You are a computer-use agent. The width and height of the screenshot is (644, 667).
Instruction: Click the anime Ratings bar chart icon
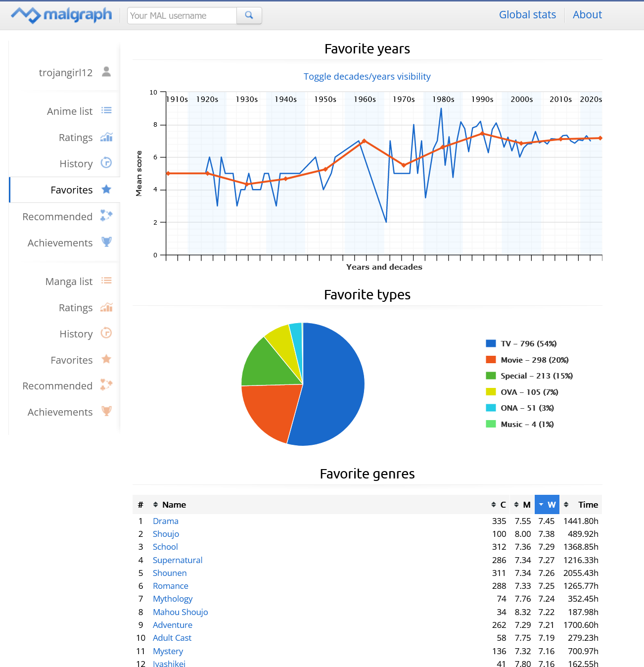coord(106,137)
